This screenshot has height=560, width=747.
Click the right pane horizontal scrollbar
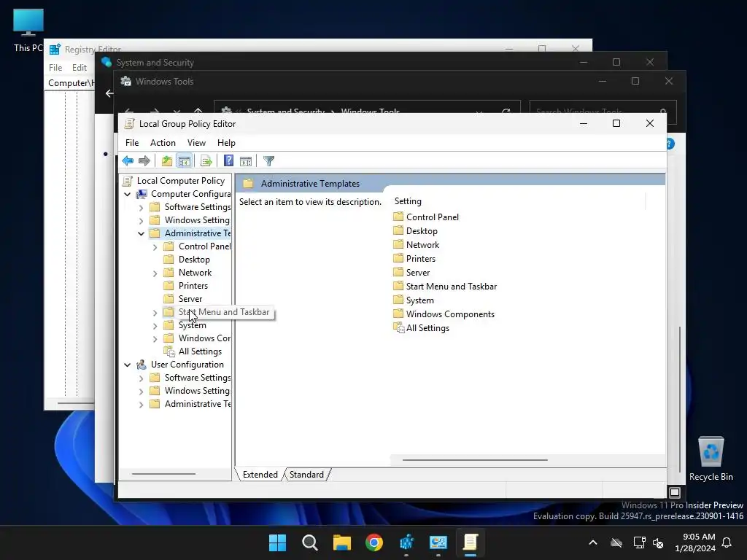pos(475,460)
